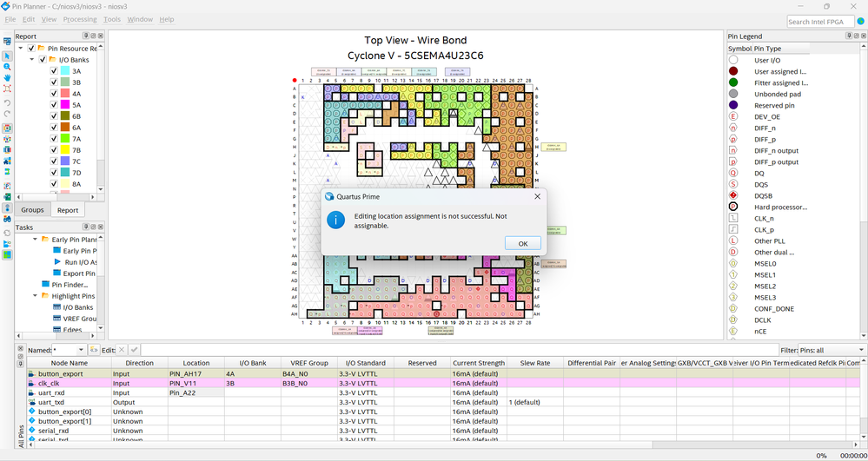Screen dimensions: 868x461
Task: Click the red-cornered fit region tool
Action: (x=7, y=89)
